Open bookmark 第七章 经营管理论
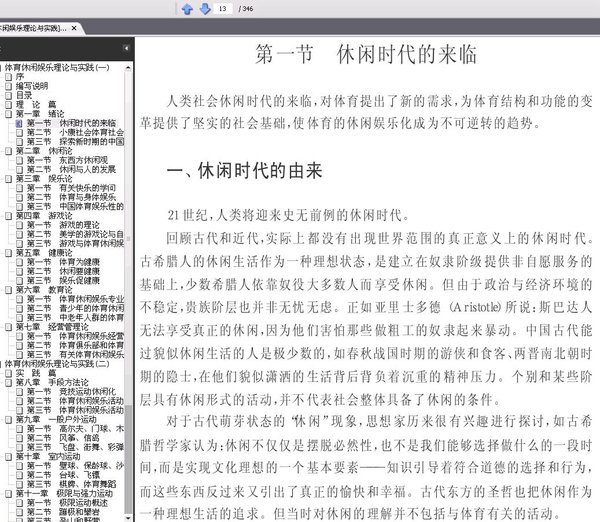Screen dimensions: 600x522 (x=52, y=327)
